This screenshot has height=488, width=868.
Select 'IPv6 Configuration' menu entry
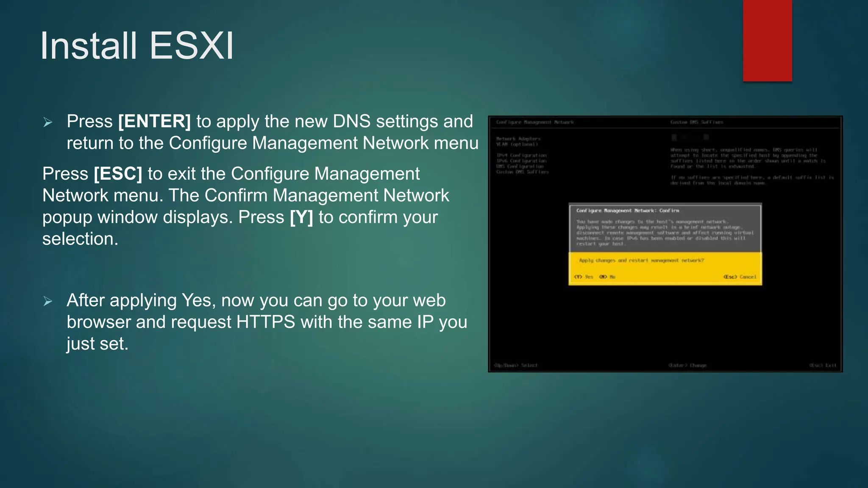click(x=522, y=161)
